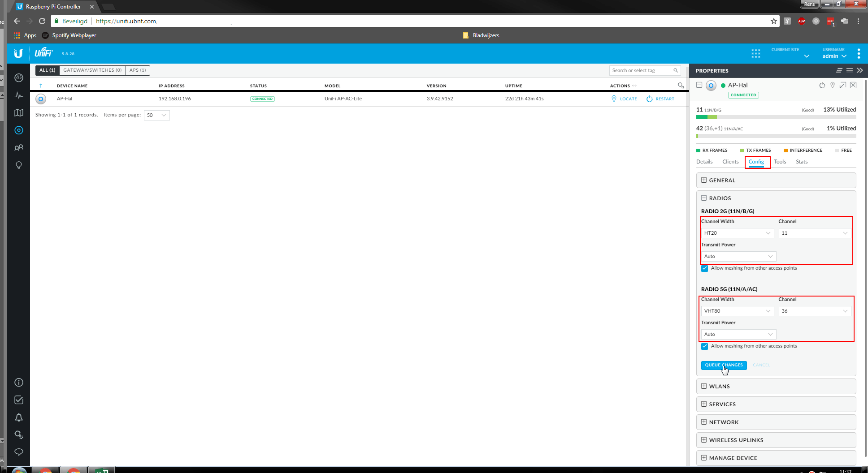Toggle 5G allow meshing from other access points
Screen dimensions: 868x473
(705, 346)
